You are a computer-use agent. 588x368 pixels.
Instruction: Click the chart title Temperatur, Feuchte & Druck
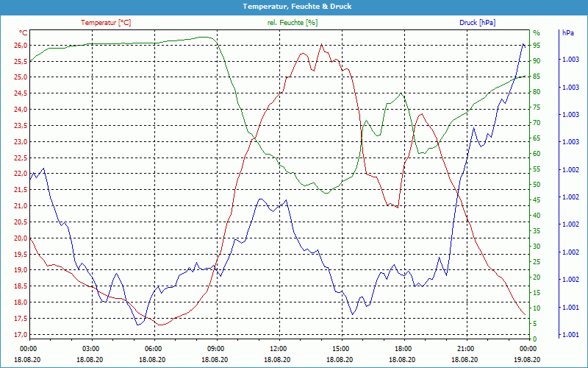(293, 7)
